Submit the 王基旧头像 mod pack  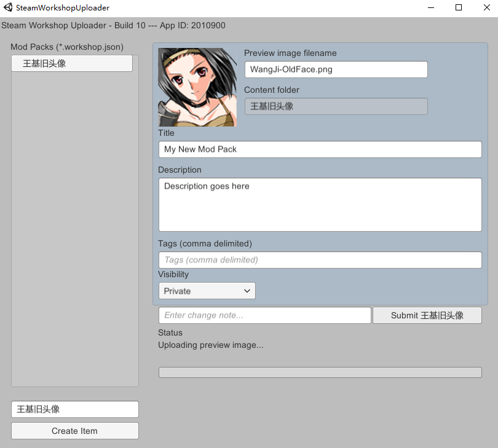click(x=427, y=315)
